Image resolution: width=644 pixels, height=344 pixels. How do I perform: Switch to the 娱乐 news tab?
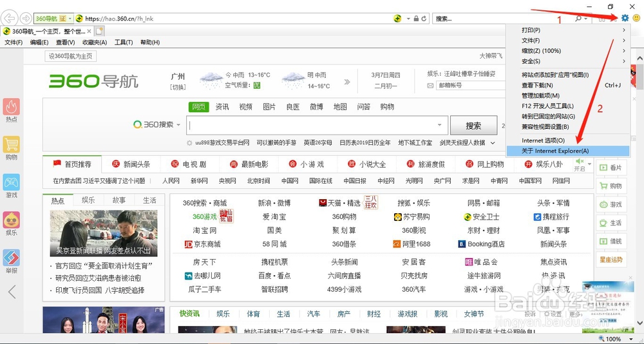pos(88,200)
